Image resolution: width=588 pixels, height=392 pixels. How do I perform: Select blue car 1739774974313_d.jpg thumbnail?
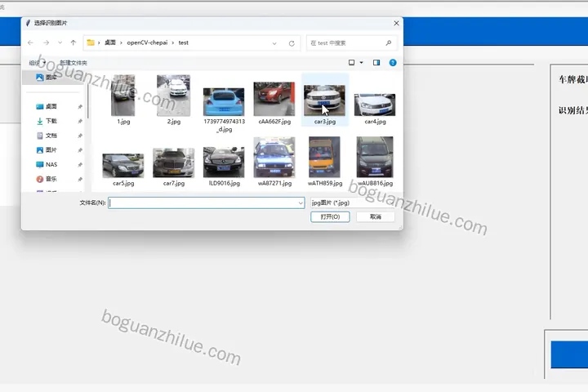[x=224, y=101]
